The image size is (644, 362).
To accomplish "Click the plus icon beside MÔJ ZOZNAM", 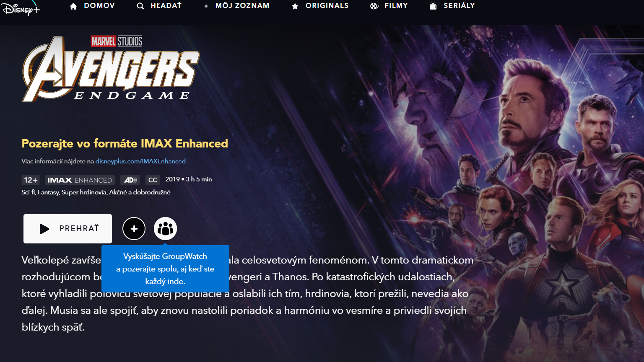I will [x=206, y=6].
